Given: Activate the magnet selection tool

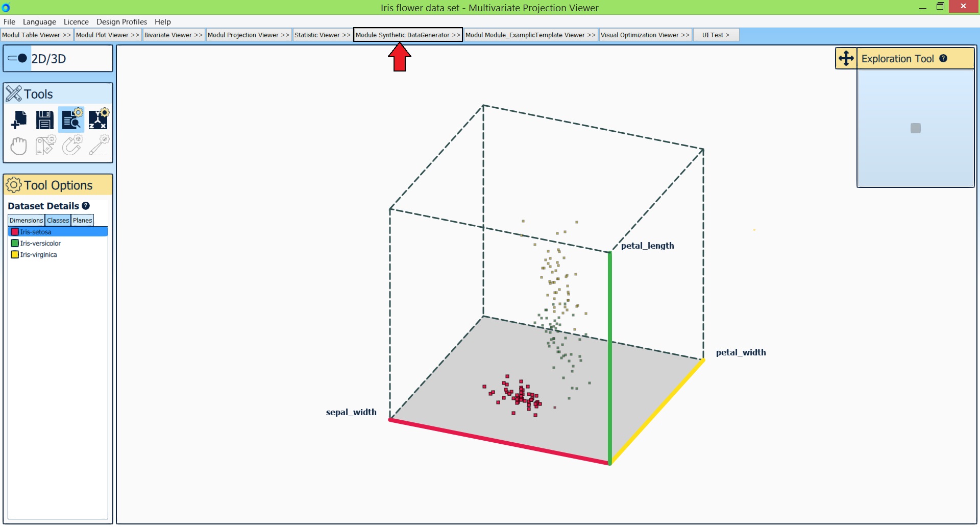Looking at the screenshot, I should (x=71, y=146).
